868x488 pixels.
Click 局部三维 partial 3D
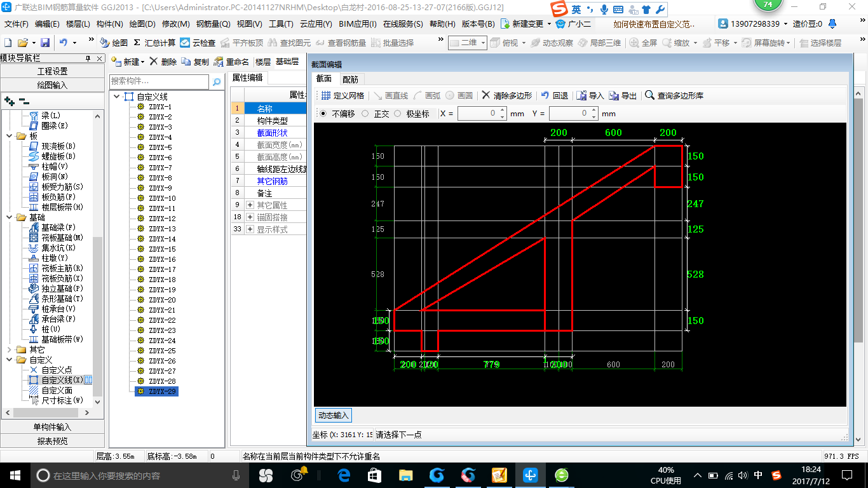coord(599,43)
